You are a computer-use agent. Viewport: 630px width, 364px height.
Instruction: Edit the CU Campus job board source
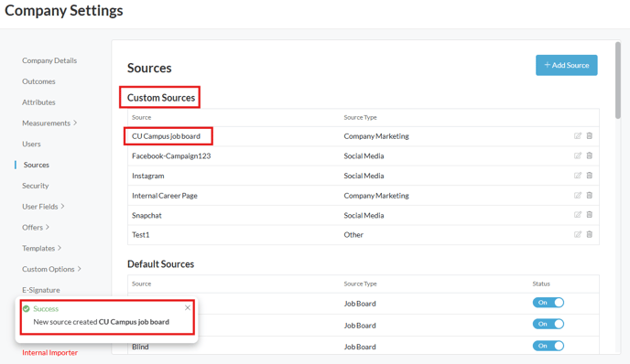tap(578, 136)
